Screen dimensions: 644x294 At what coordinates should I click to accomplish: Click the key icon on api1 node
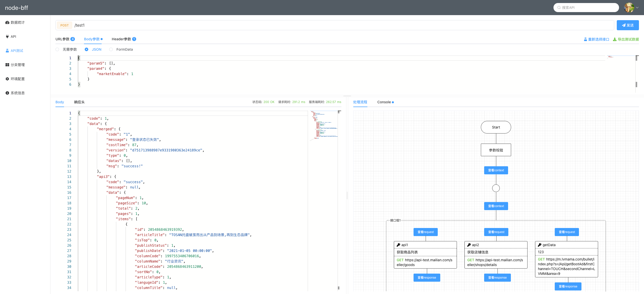point(398,245)
